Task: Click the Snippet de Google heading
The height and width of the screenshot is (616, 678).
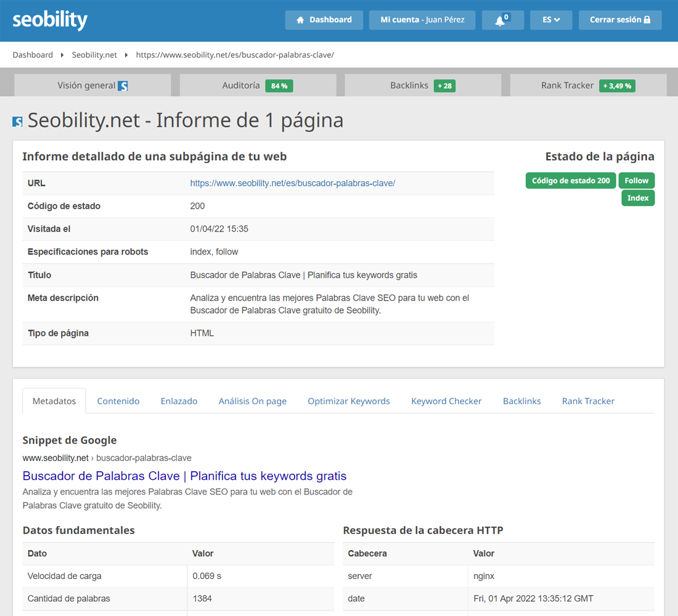Action: [x=70, y=440]
